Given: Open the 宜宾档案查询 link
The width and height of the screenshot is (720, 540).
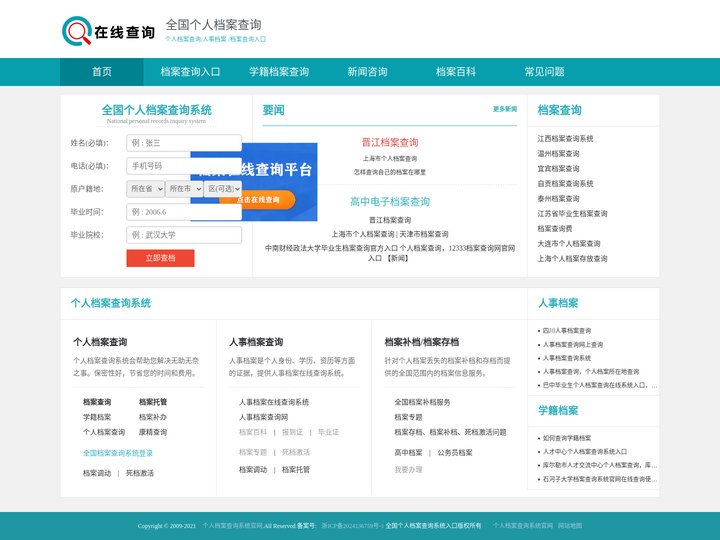Looking at the screenshot, I should [558, 169].
